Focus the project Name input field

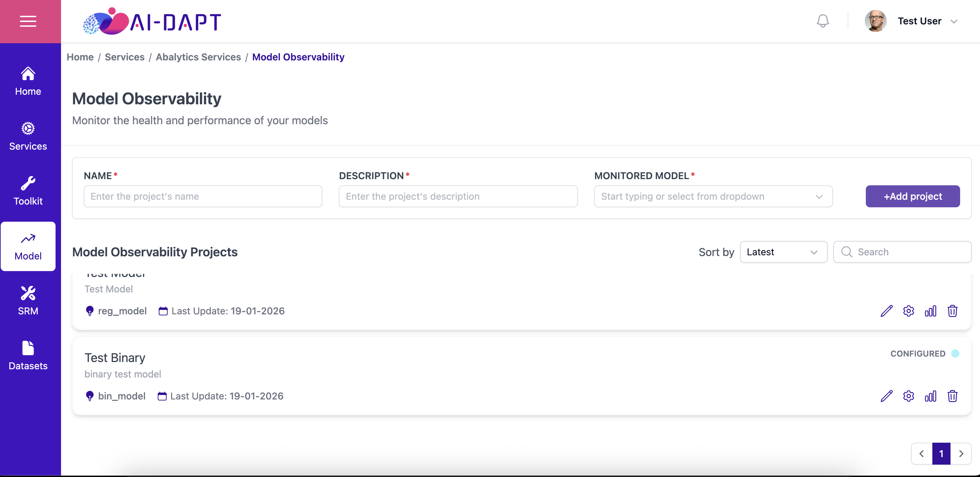pos(203,196)
